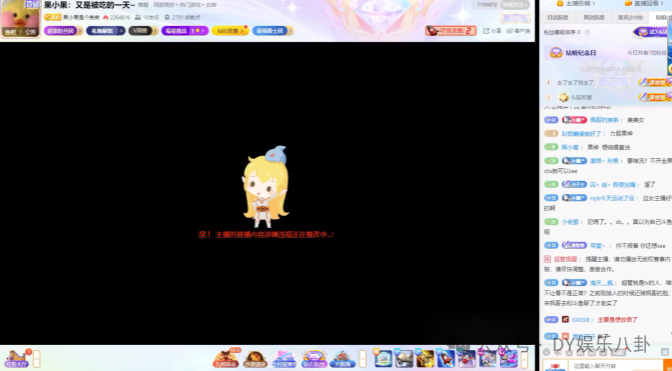Switch to the 周活跃度 tab
Viewport: 672px width, 371px height.
594,18
